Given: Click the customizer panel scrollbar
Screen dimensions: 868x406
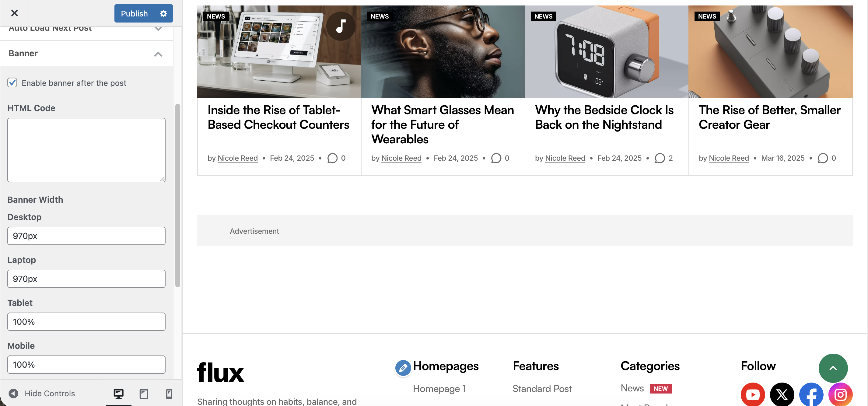Looking at the screenshot, I should coord(177,195).
